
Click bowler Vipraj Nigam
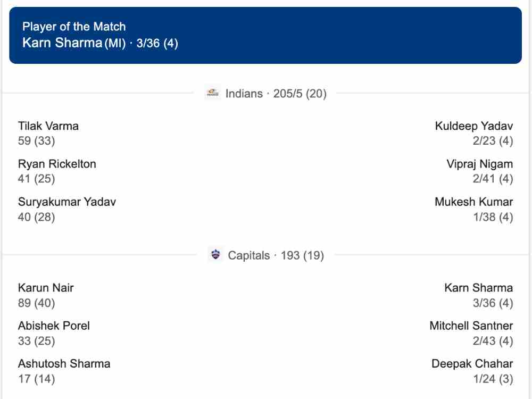pyautogui.click(x=479, y=164)
